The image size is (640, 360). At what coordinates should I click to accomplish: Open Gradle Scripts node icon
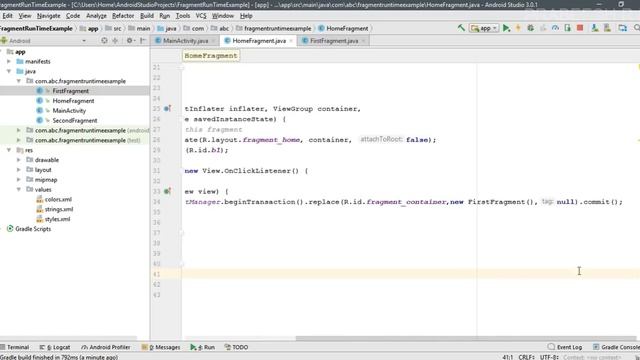pyautogui.click(x=10, y=229)
